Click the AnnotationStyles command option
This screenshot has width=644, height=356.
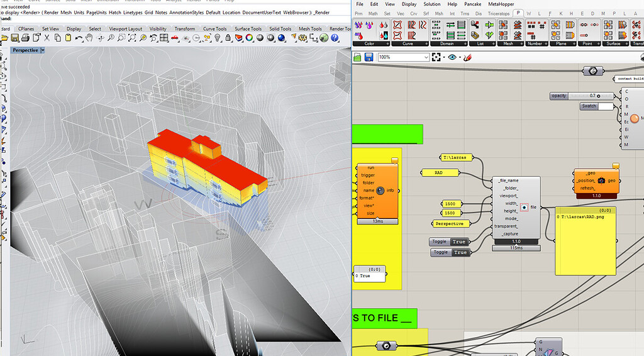(x=186, y=13)
